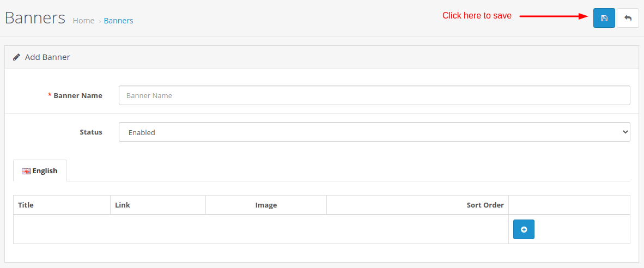Screen dimensions: 644x268
Task: Click the Add Banner panel heading
Action: pyautogui.click(x=47, y=57)
